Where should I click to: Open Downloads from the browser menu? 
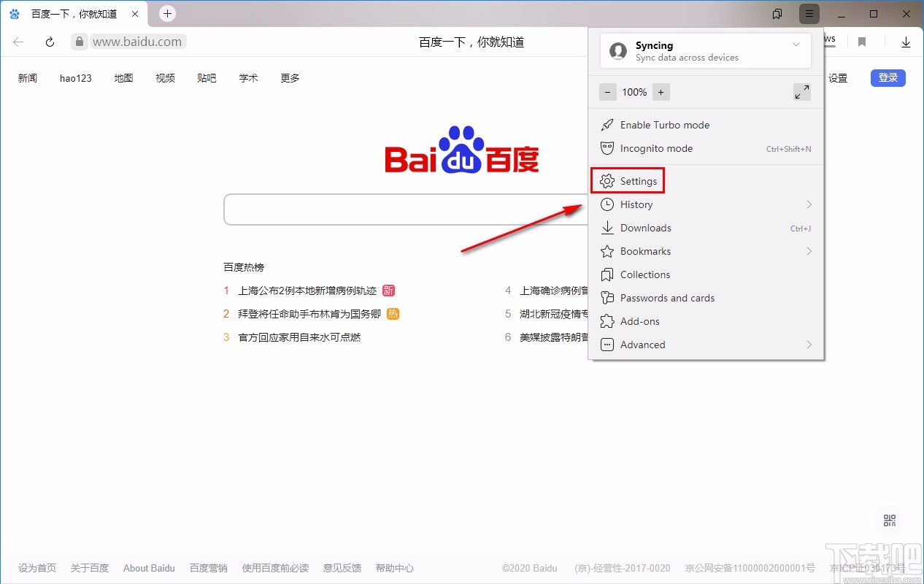pos(645,228)
